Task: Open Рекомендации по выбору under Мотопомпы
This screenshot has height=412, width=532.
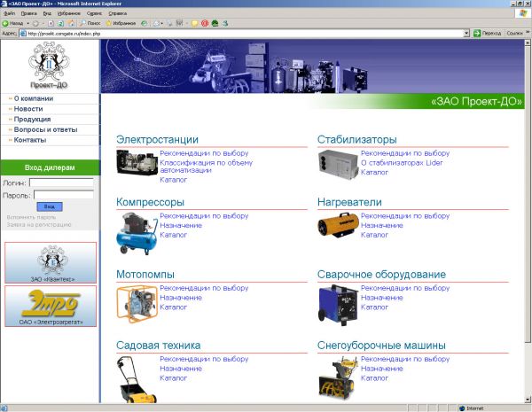Action: 204,288
